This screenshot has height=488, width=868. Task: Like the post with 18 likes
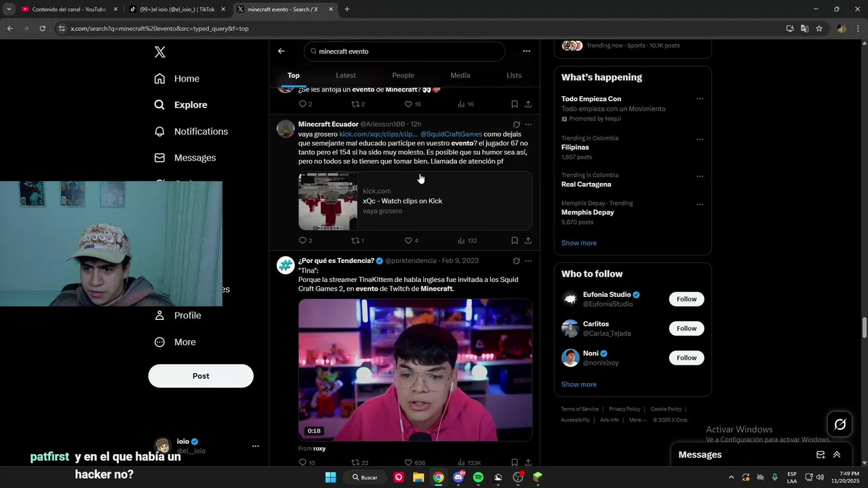pyautogui.click(x=412, y=104)
